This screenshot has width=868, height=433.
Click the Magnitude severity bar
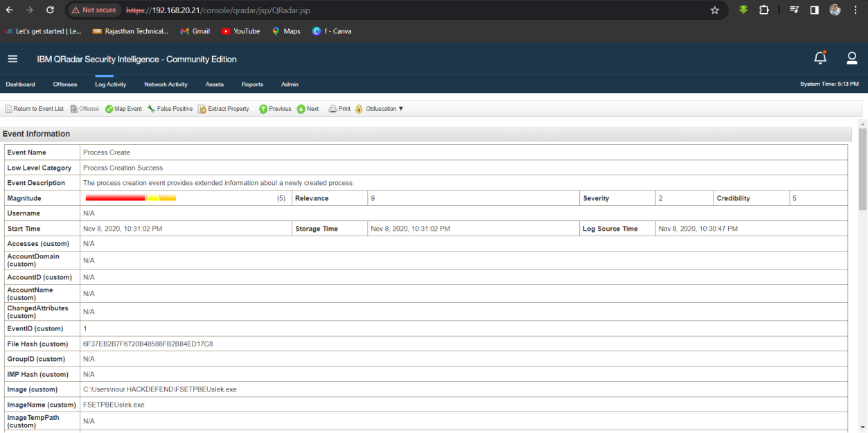[130, 198]
